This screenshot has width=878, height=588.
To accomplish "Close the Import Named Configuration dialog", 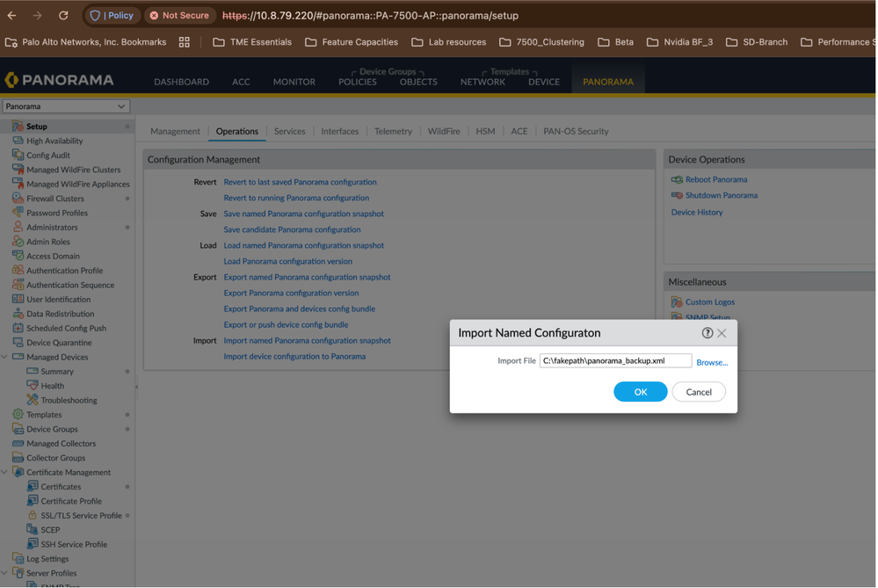I will [722, 333].
